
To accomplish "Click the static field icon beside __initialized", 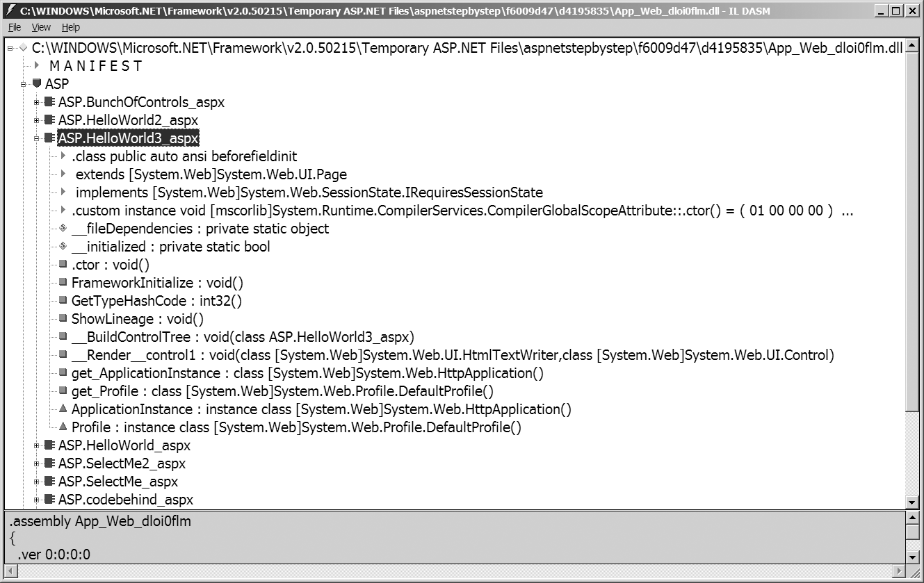I will pyautogui.click(x=63, y=247).
